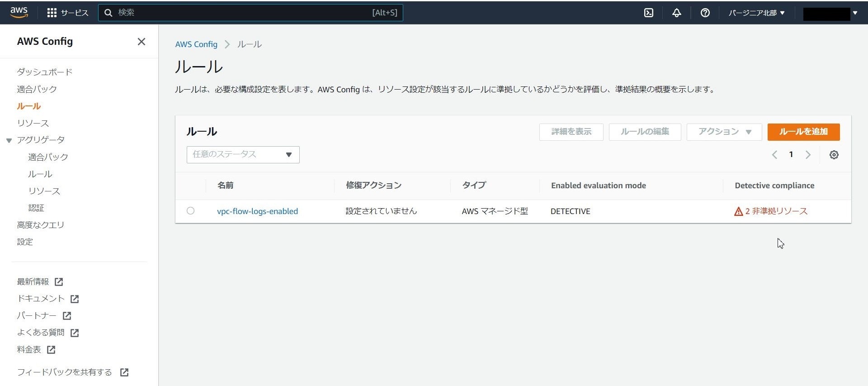This screenshot has height=386, width=868.
Task: Click the ルールの編集 button
Action: point(645,132)
